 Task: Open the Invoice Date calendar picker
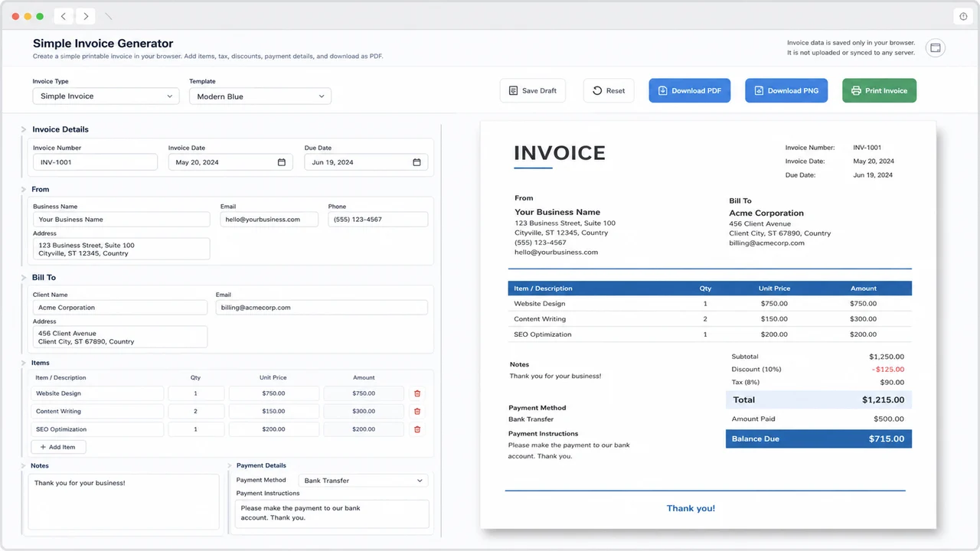click(x=281, y=162)
